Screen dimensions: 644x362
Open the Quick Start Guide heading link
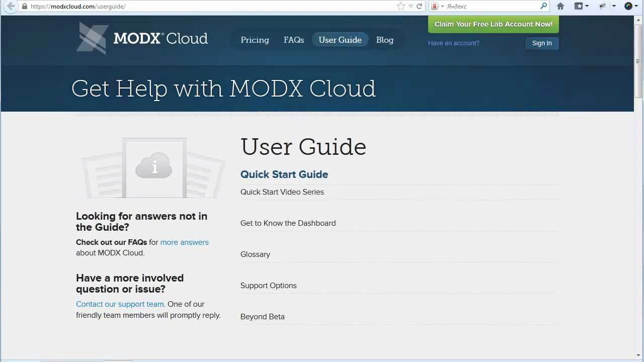click(x=284, y=174)
